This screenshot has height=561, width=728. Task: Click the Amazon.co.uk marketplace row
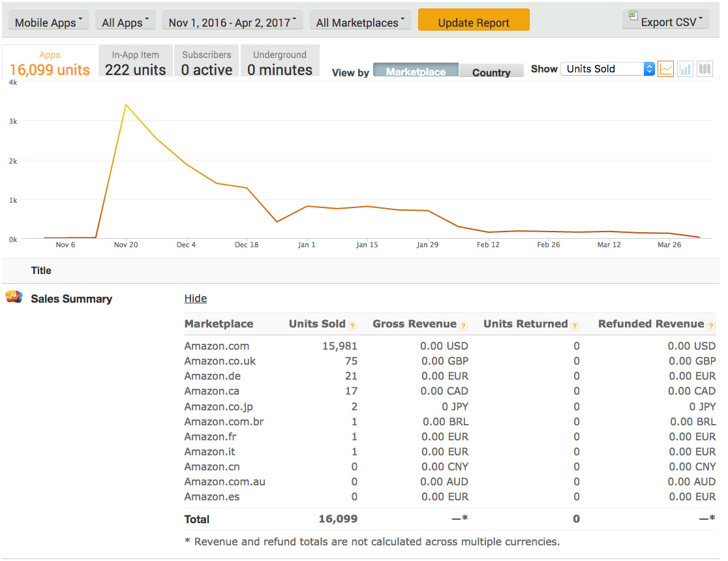point(450,361)
